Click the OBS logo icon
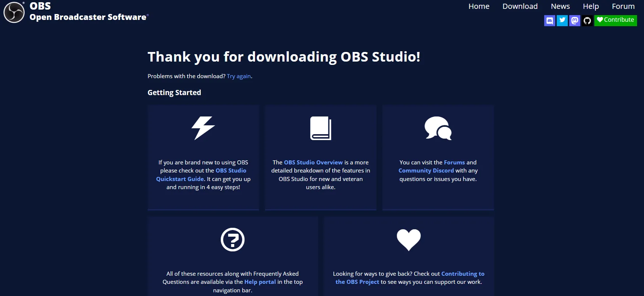The height and width of the screenshot is (296, 644). tap(14, 13)
